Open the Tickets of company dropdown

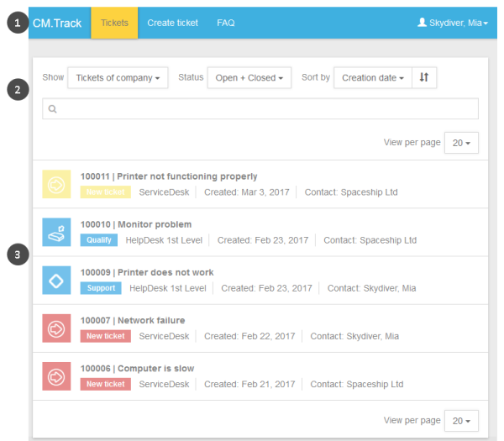118,78
